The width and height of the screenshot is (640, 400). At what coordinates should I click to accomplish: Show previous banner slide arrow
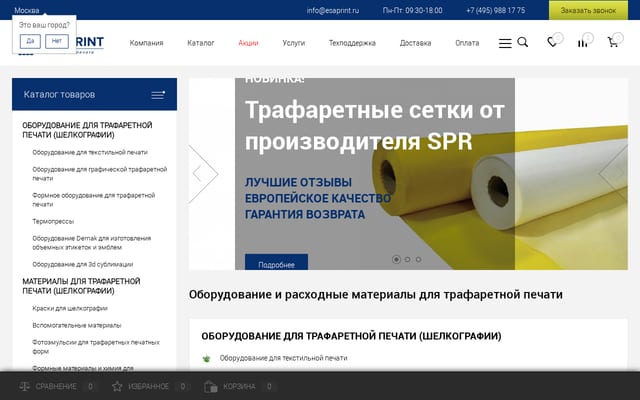click(x=204, y=174)
